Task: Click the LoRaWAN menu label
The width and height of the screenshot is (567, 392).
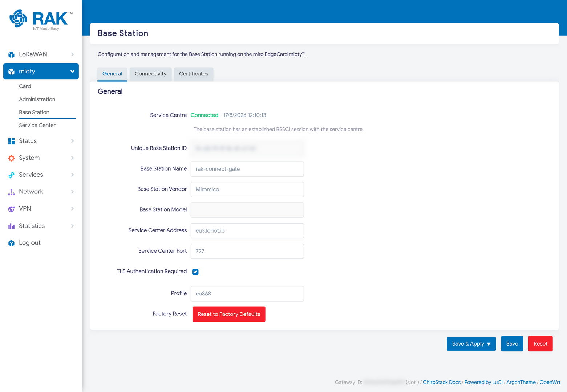Action: click(x=33, y=54)
